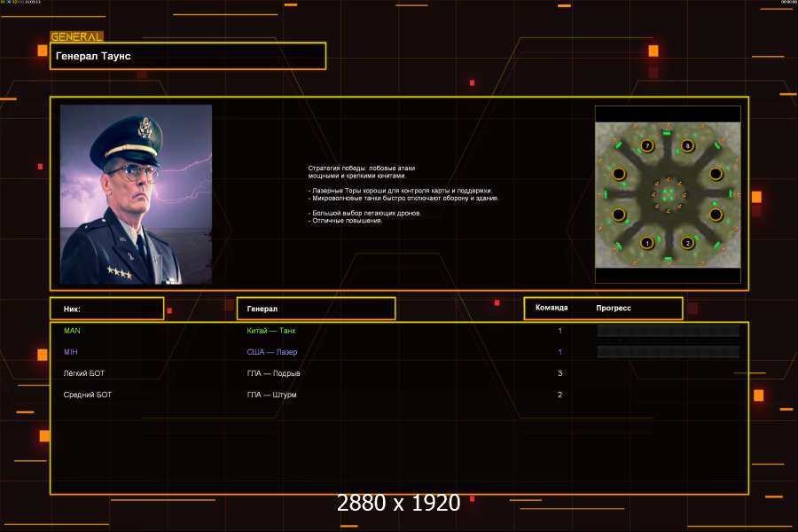
Task: Select the 'Лёгкий БОТ' row name
Action: click(84, 373)
